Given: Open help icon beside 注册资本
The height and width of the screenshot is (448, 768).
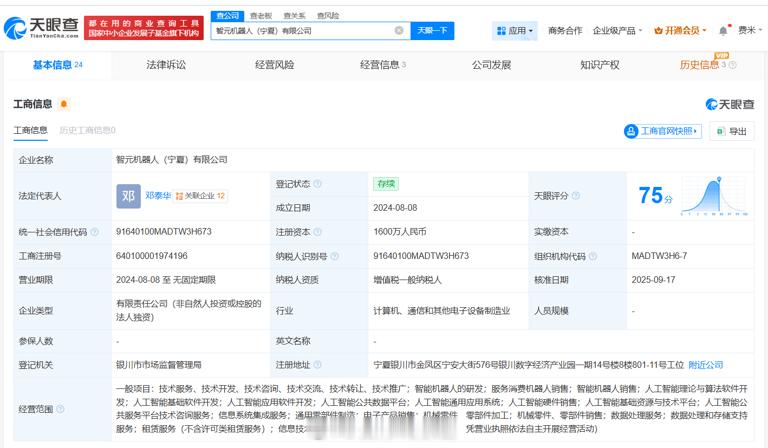Looking at the screenshot, I should point(317,232).
